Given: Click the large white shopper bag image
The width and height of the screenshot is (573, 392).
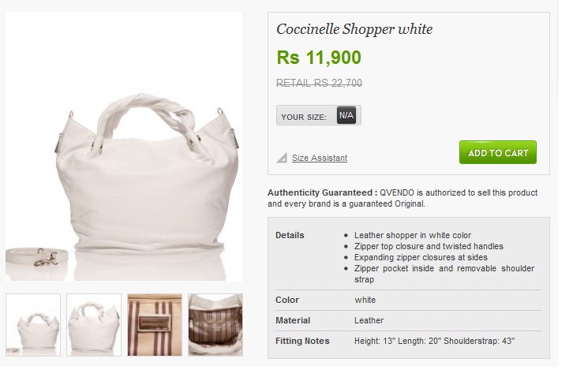Looking at the screenshot, I should 124,147.
